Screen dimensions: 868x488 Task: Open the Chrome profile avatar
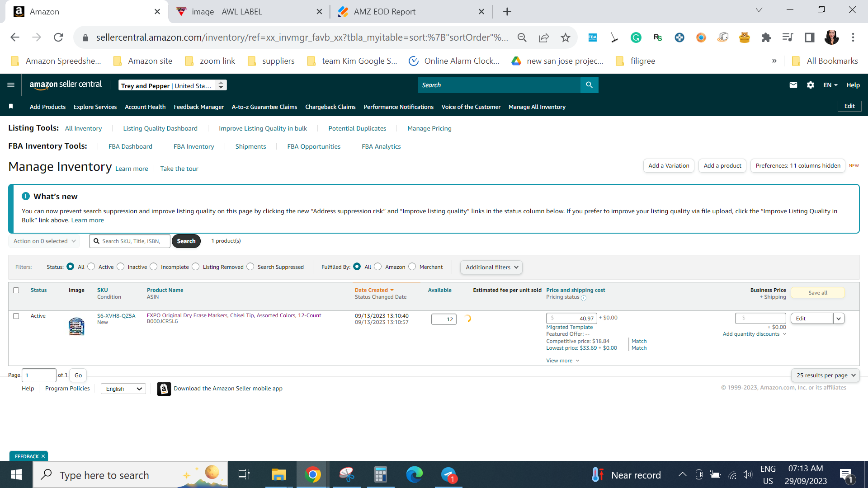click(x=831, y=38)
